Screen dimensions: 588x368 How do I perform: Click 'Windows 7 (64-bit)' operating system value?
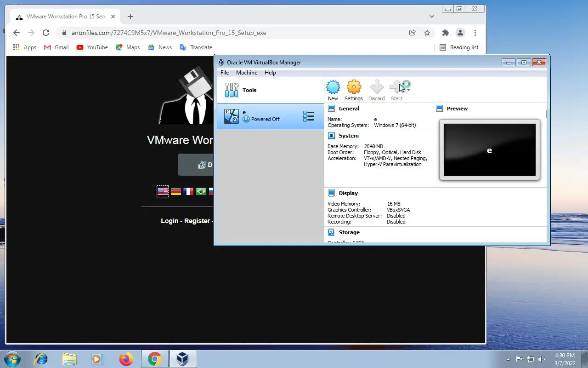[395, 125]
